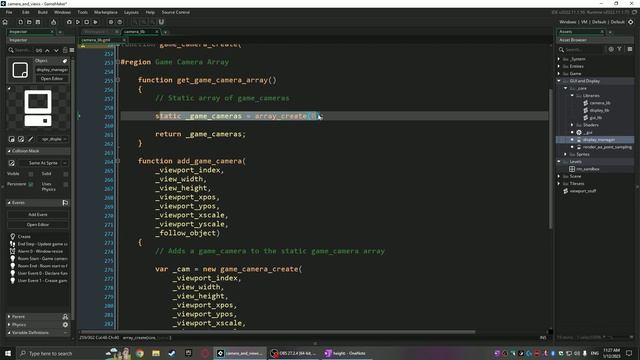Open the Asset Browser filter funnel
This screenshot has height=360, width=640.
[x=619, y=49]
